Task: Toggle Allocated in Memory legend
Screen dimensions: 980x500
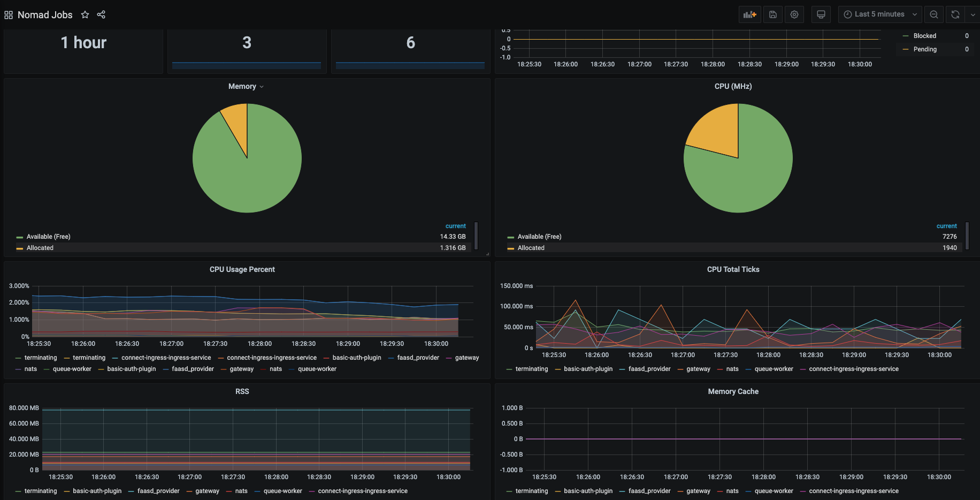Action: point(40,248)
